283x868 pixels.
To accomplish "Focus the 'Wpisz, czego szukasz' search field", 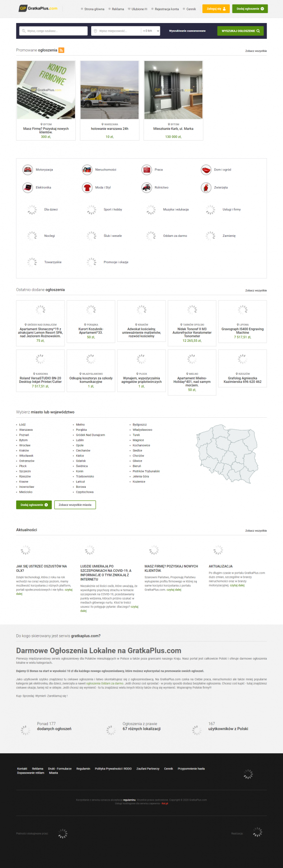I will pyautogui.click(x=54, y=31).
